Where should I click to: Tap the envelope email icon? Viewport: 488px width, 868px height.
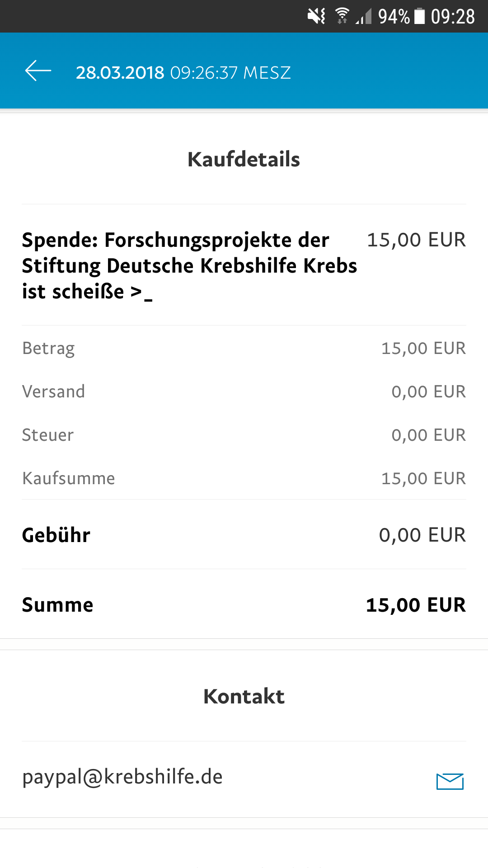450,781
